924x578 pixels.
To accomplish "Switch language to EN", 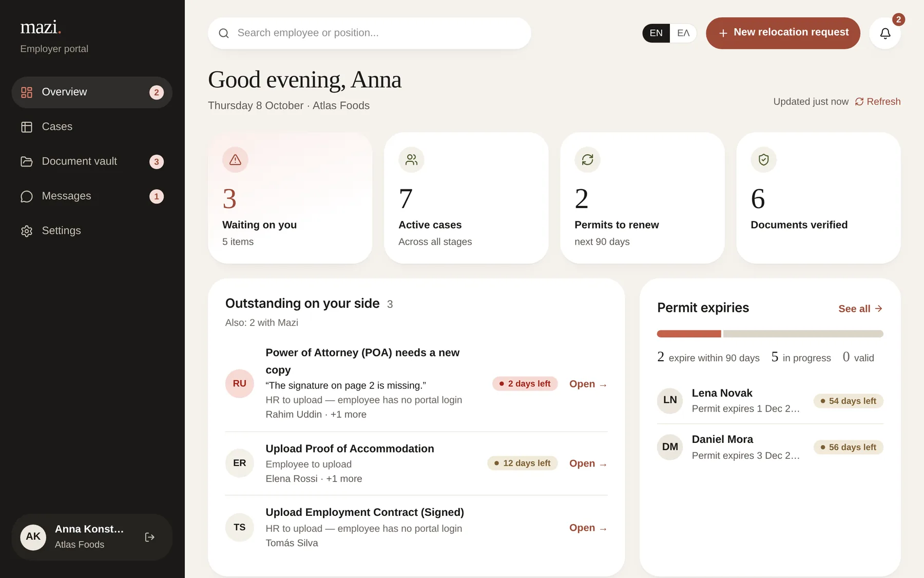I will [x=656, y=33].
